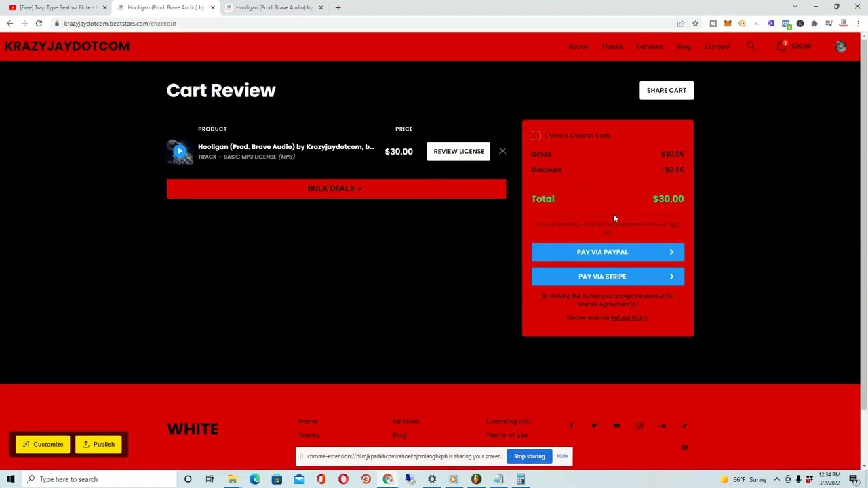Click the Customize button
Image resolution: width=868 pixels, height=488 pixels.
[43, 445]
